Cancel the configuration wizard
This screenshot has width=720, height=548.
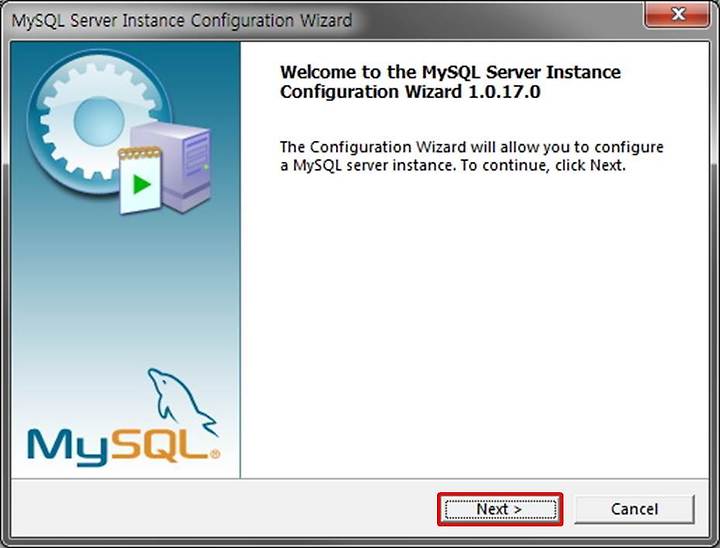[634, 509]
